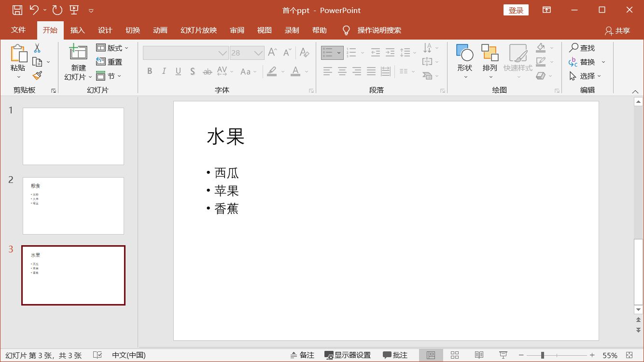Click the shape fill paint bucket

point(541,48)
